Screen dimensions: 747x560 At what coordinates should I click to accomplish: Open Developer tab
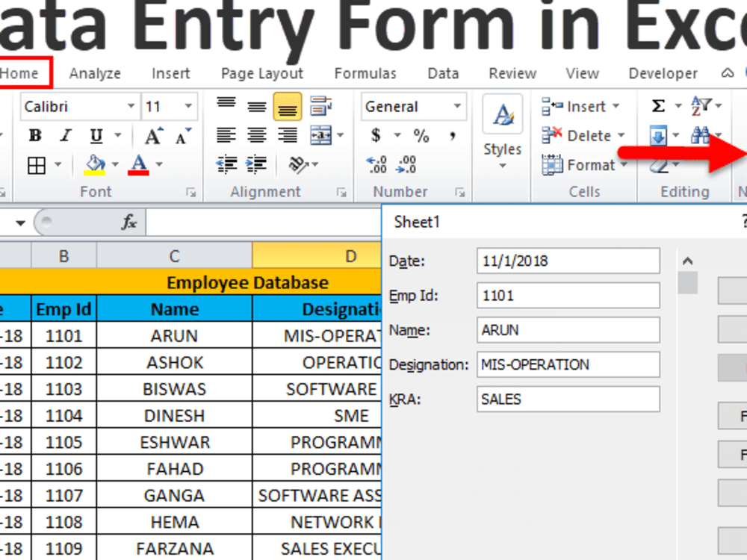point(663,73)
